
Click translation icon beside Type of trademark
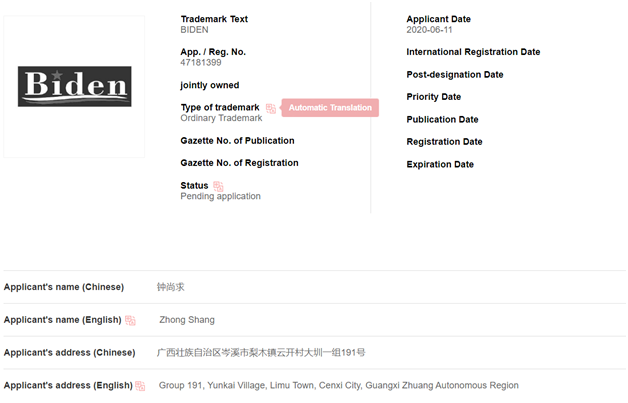point(271,108)
